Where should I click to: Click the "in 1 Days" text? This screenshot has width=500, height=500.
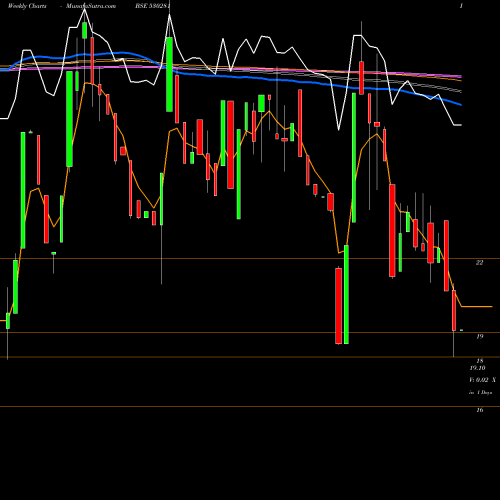pyautogui.click(x=480, y=393)
